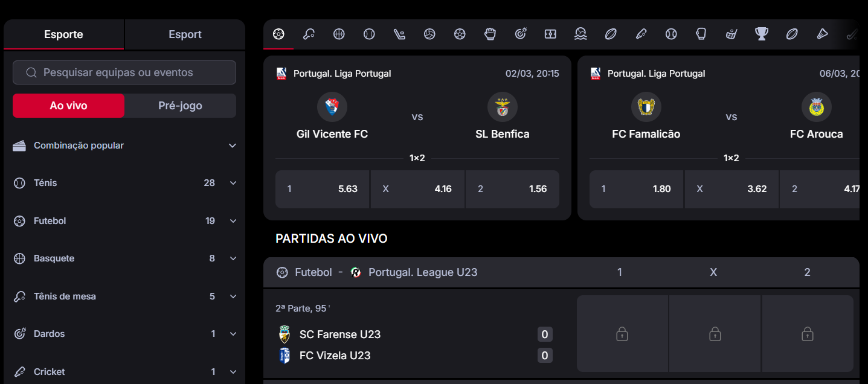Screen dimensions: 868x384
Task: Collapse the Dardos sidebar category
Action: tap(233, 333)
